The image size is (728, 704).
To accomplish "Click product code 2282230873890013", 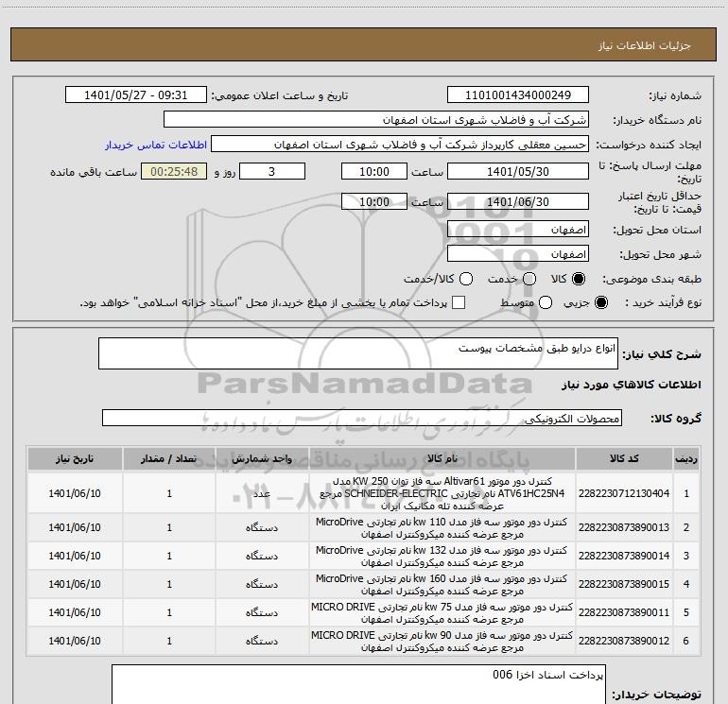I will [x=624, y=527].
